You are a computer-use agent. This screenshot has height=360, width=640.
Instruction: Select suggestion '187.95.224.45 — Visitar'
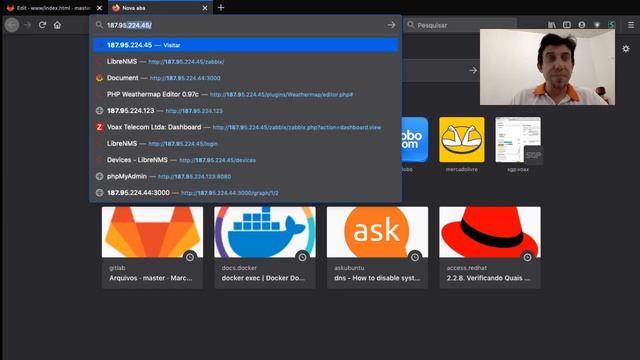[245, 45]
